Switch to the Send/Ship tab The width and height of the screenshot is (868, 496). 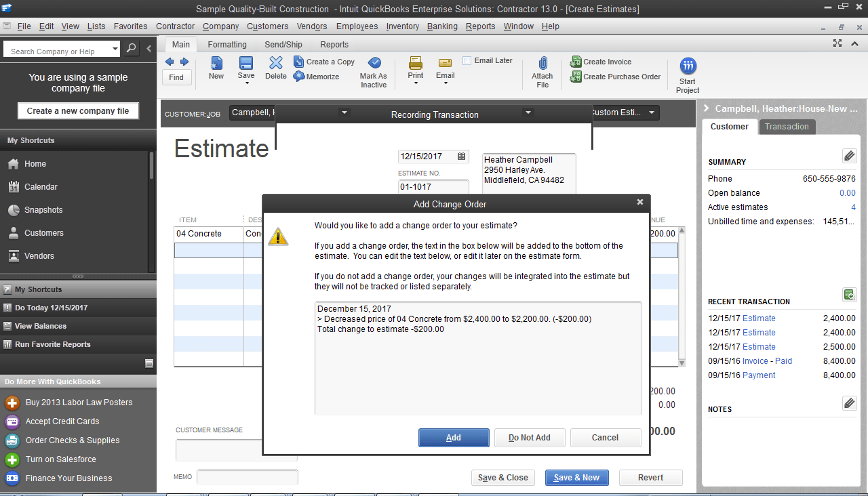[x=283, y=45]
